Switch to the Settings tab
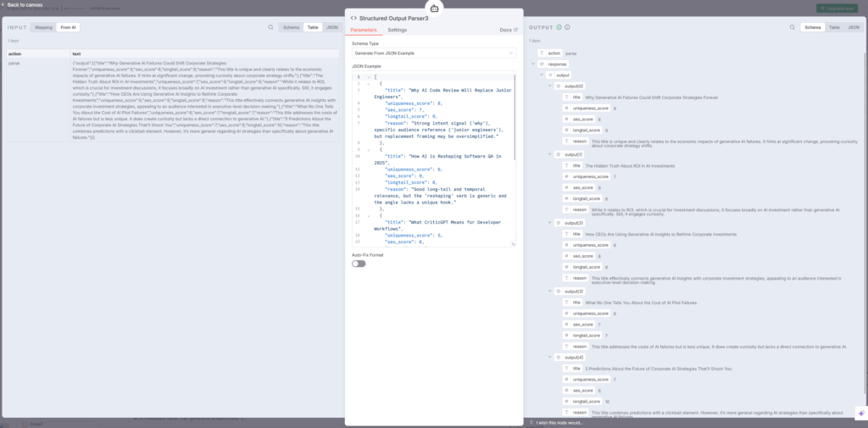The height and width of the screenshot is (428, 868). (x=397, y=30)
